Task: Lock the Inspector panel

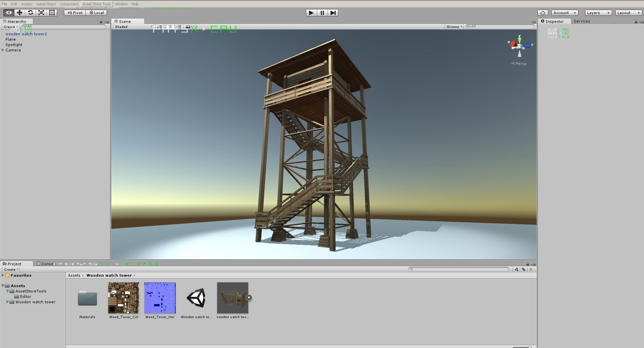Action: pos(636,22)
